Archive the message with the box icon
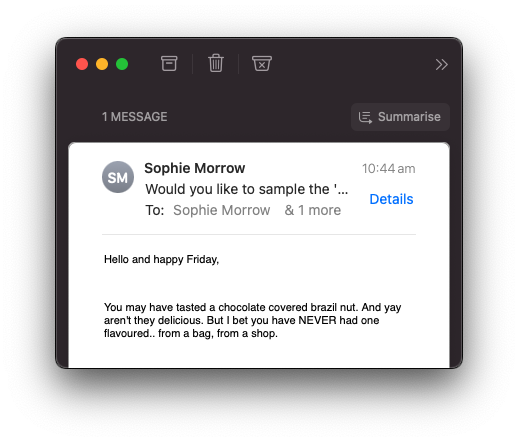518x442 pixels. tap(169, 63)
